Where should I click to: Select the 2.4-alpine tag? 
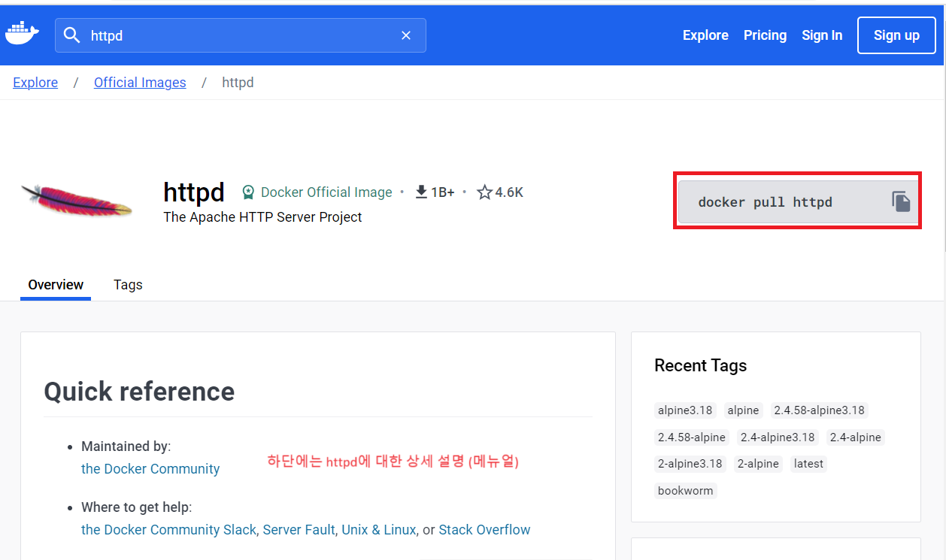[x=855, y=437]
